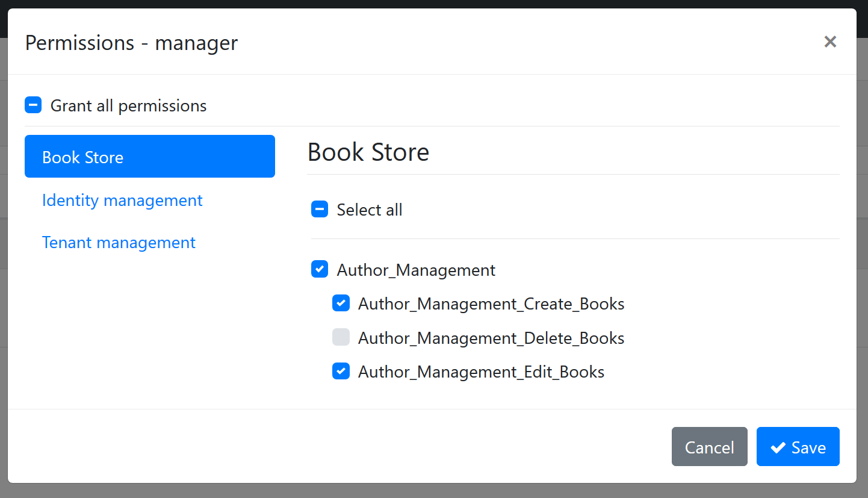Cancel the permission changes
This screenshot has height=498, width=868.
coord(709,447)
